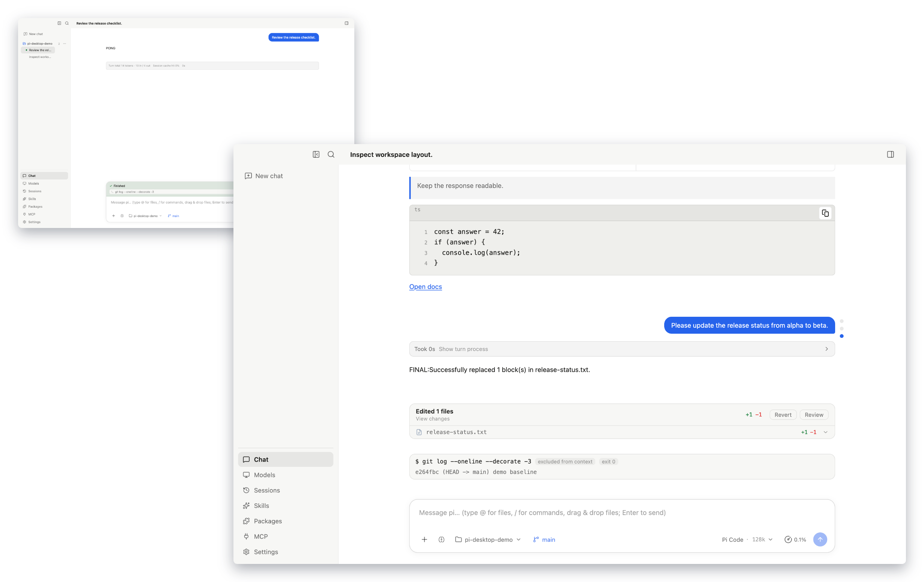Click the 0.1% context usage indicator

pos(795,539)
